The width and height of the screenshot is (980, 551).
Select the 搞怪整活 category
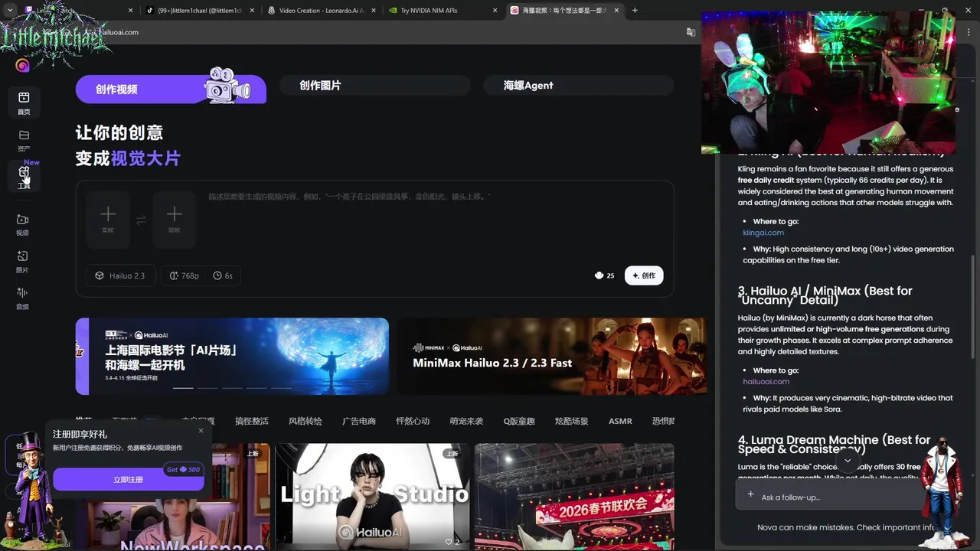point(252,421)
